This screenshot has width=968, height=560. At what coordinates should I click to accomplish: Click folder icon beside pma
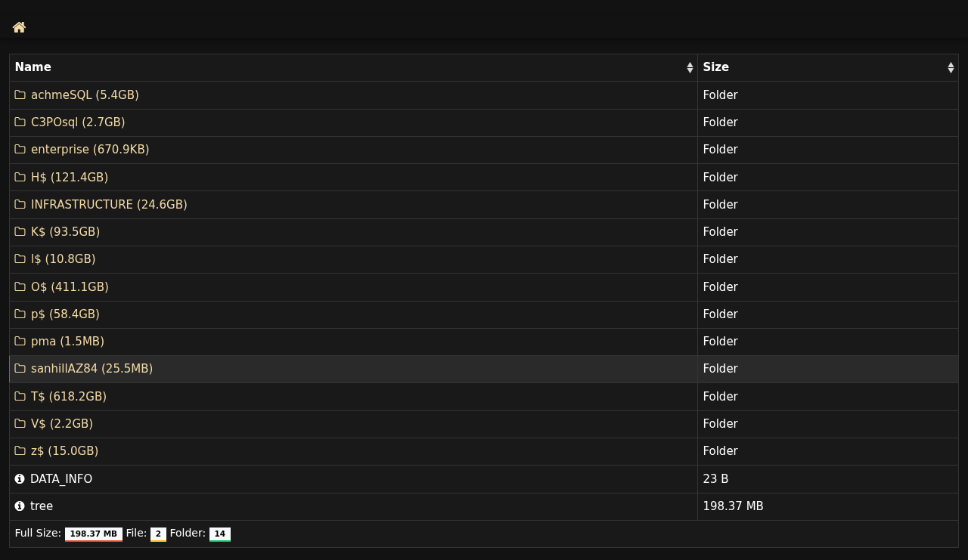click(20, 342)
